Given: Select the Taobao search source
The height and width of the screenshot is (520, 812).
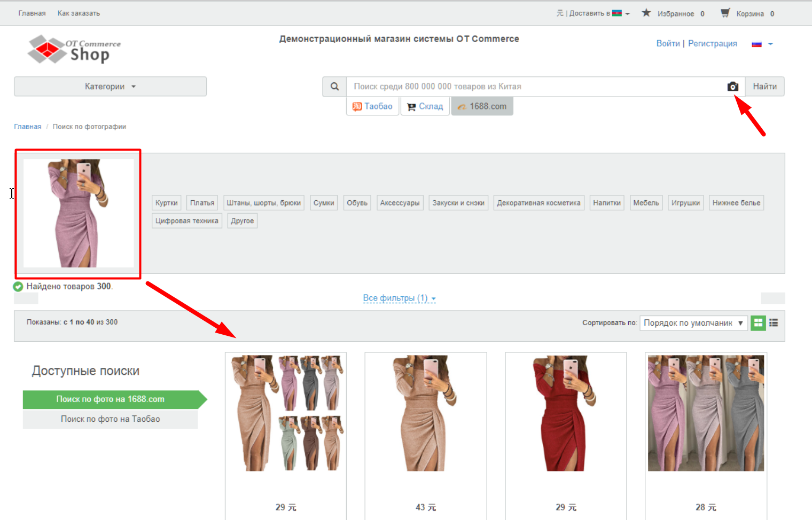Looking at the screenshot, I should (x=372, y=106).
